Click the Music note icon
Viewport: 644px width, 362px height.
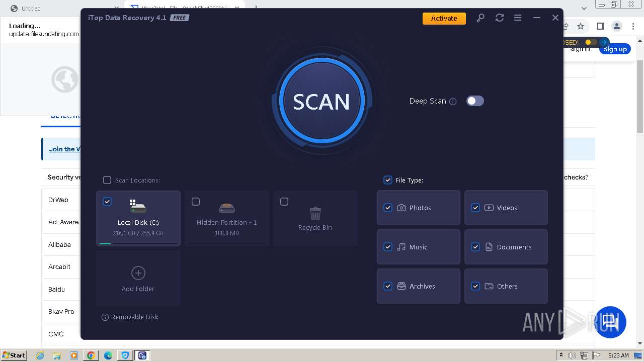[x=401, y=247]
